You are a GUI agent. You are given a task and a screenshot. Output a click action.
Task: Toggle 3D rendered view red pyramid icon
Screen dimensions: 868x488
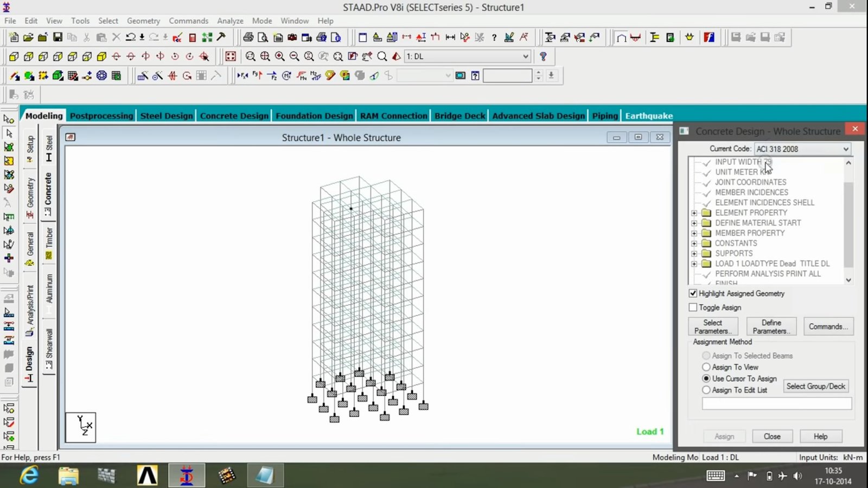pos(397,56)
